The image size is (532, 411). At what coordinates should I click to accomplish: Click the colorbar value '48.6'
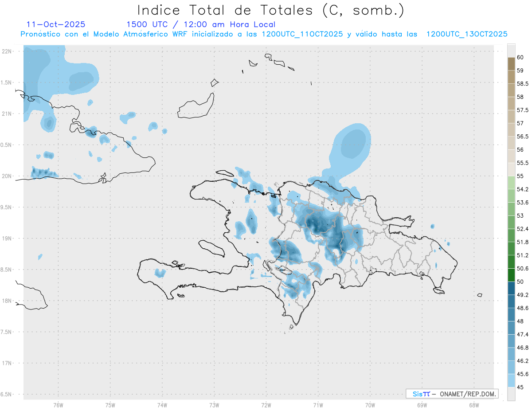[x=523, y=308]
